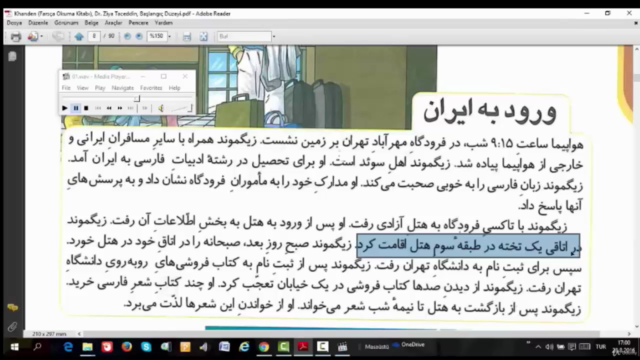Open the Attachments paperclip panel
Screen dimensions: 640x360
12,327
